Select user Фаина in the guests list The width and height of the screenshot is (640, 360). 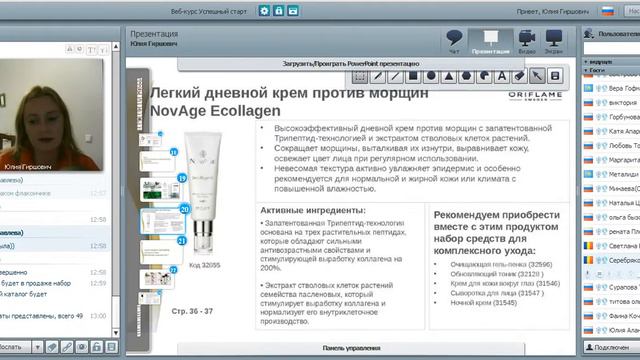click(x=611, y=316)
